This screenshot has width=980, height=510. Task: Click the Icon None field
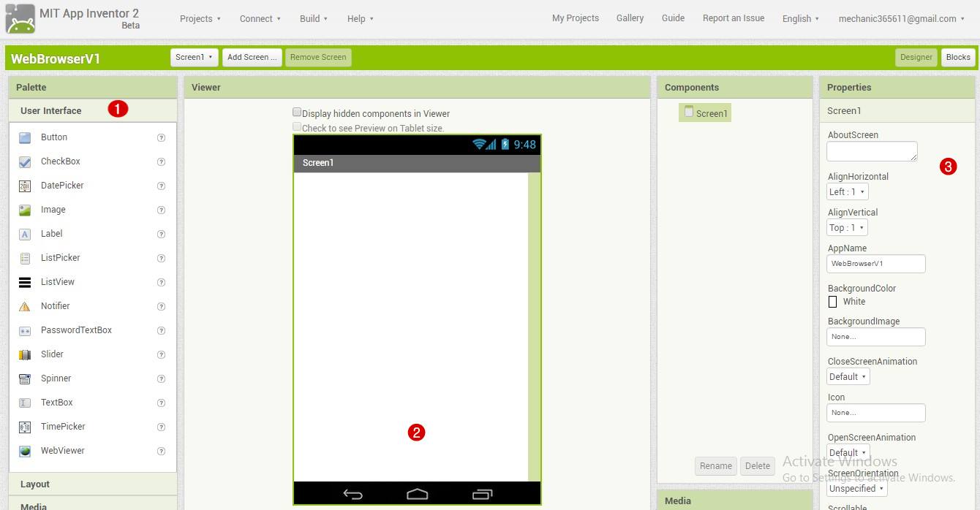click(x=876, y=413)
